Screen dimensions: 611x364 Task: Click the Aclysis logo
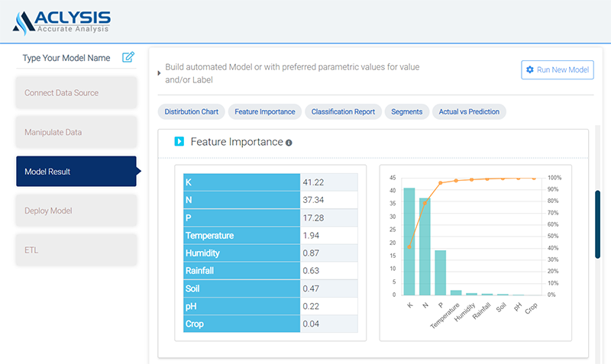pyautogui.click(x=62, y=21)
